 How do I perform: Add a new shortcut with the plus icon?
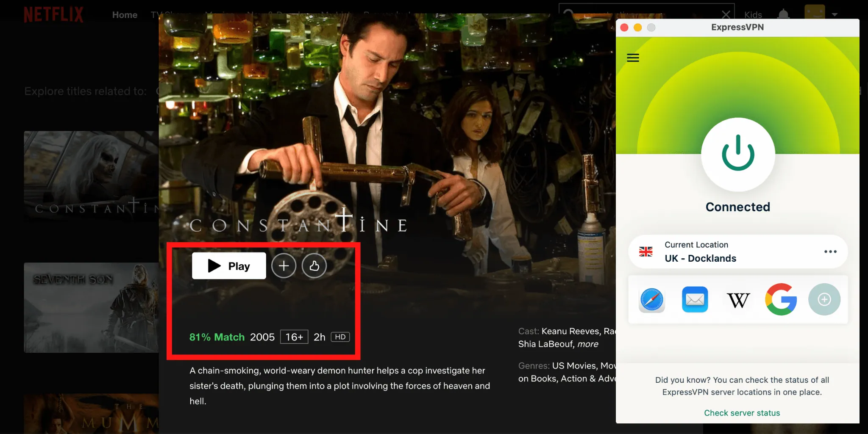[824, 299]
